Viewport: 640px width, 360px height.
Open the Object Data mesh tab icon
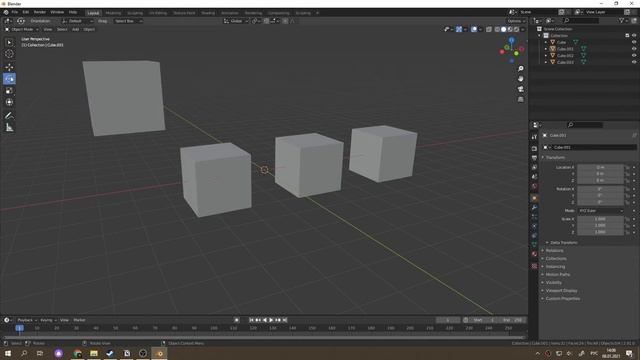point(534,244)
